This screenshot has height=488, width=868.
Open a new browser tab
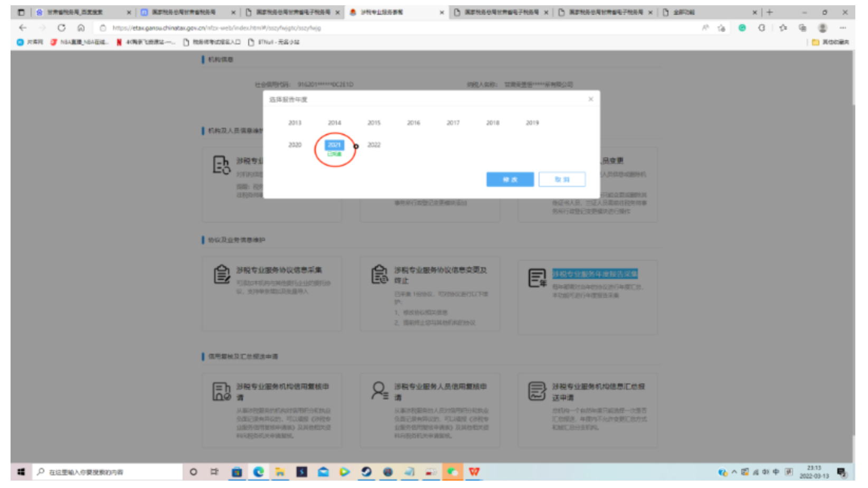pos(769,12)
